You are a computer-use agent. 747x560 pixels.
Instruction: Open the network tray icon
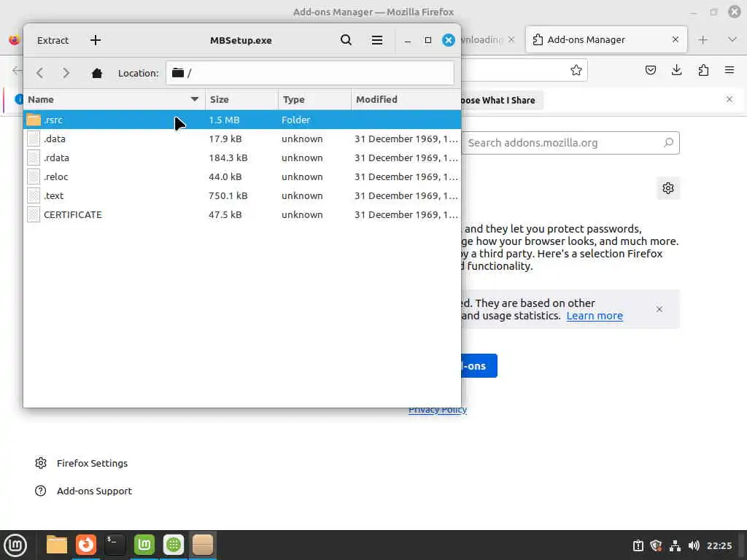click(x=675, y=545)
